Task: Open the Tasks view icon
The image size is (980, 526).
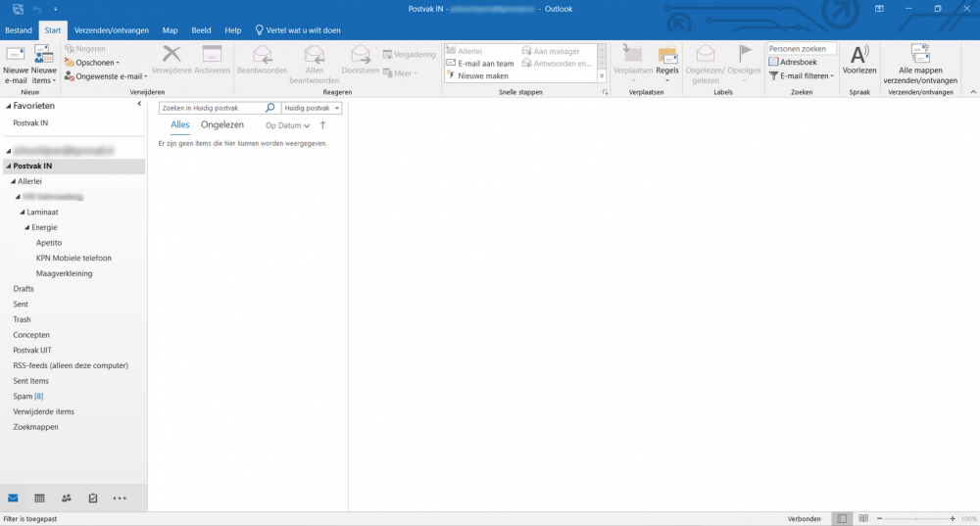Action: [92, 498]
